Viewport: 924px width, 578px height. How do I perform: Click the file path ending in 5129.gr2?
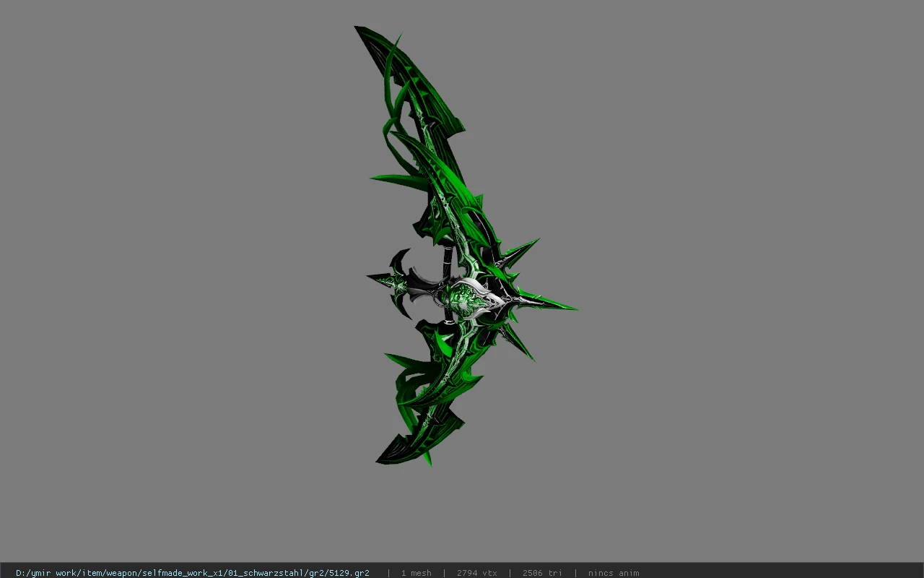193,573
